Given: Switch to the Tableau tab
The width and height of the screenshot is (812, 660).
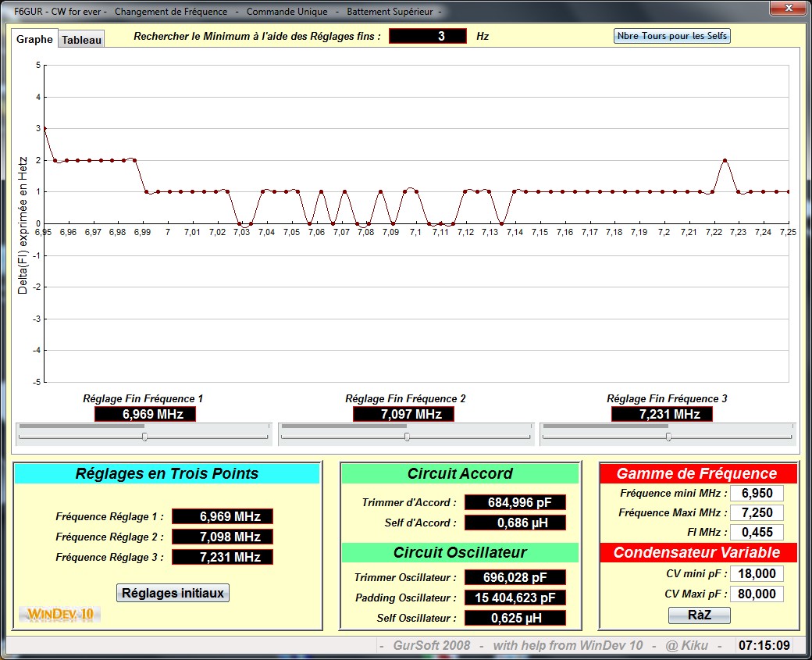Looking at the screenshot, I should 82,40.
